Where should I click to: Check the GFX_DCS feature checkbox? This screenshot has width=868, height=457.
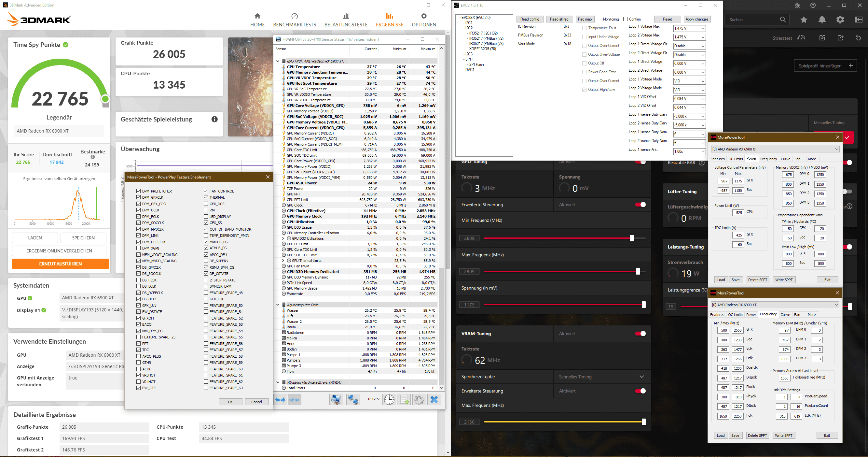tap(206, 204)
